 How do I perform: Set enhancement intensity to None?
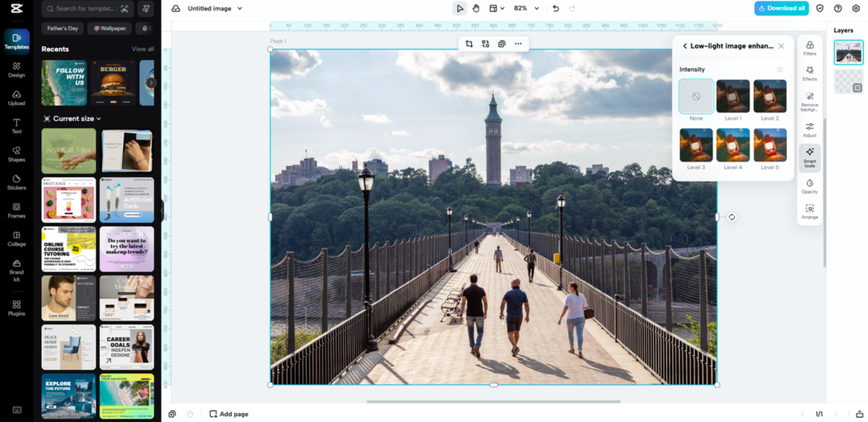696,96
